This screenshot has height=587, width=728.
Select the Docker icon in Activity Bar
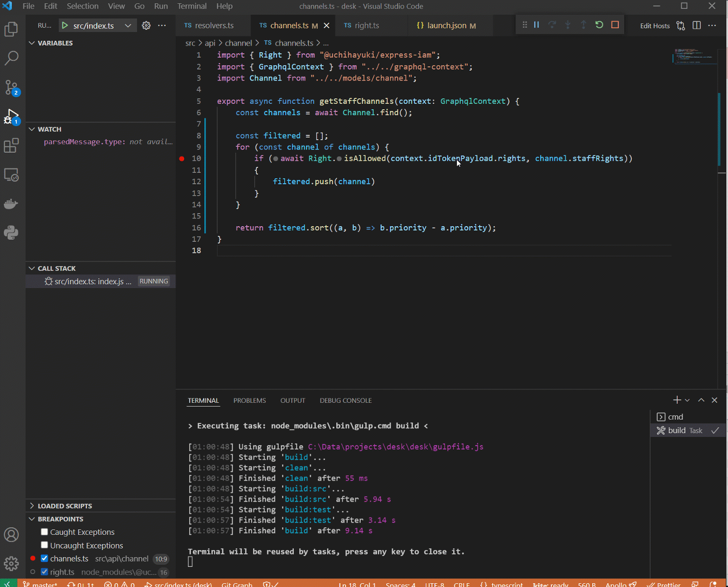[x=11, y=204]
